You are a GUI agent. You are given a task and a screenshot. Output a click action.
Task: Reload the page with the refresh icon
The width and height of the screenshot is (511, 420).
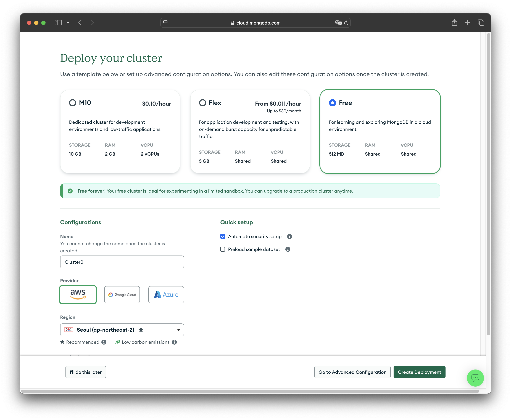tap(346, 23)
